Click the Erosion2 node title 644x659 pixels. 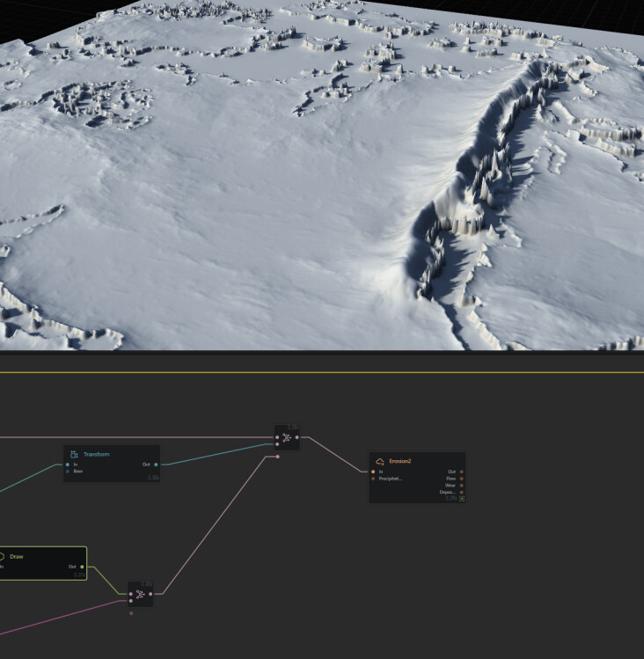(400, 461)
